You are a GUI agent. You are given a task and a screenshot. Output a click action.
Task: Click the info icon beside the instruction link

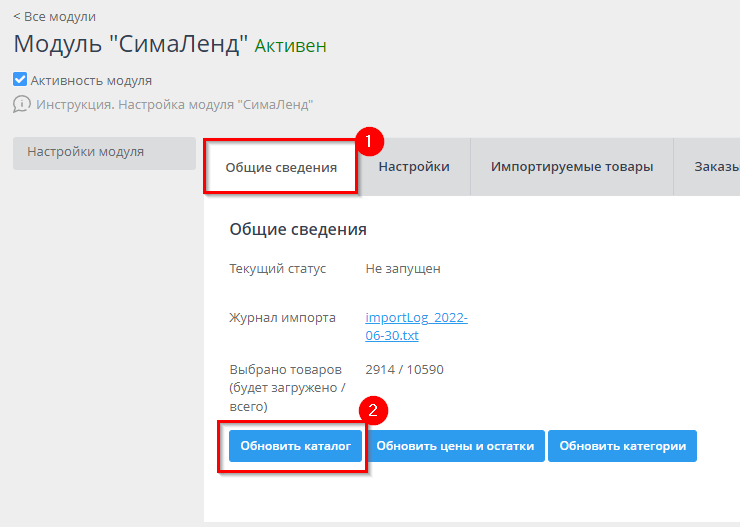click(x=22, y=104)
